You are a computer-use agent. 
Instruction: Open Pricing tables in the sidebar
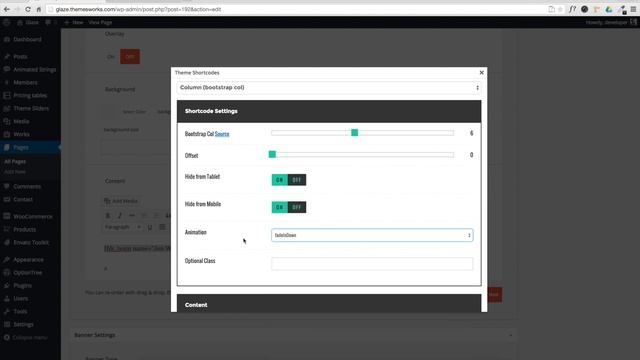[30, 95]
